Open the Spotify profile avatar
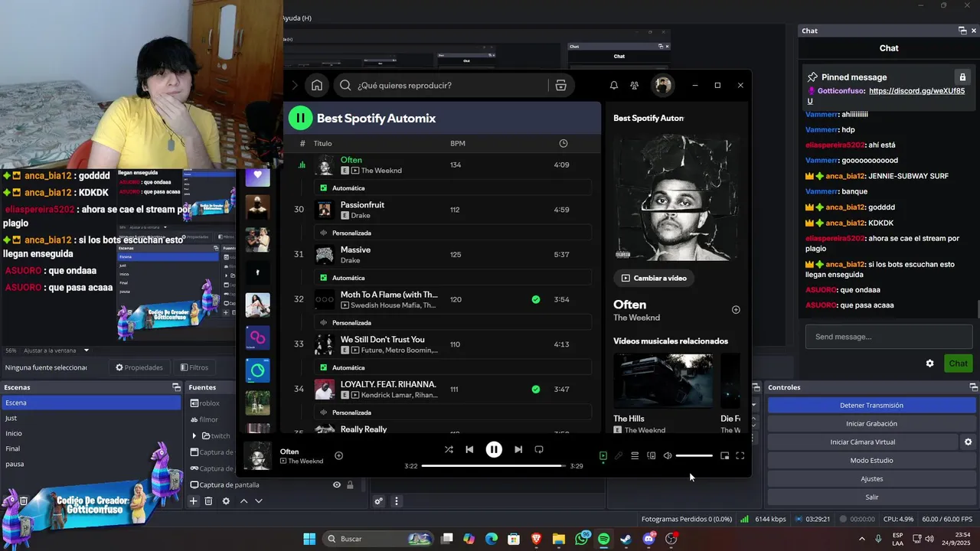Image resolution: width=980 pixels, height=551 pixels. (663, 85)
